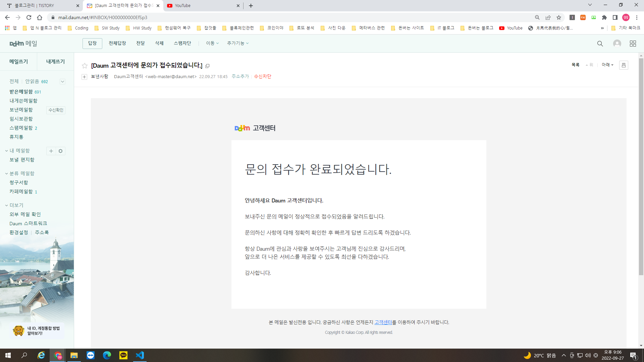The width and height of the screenshot is (644, 362).
Task: Show more bookmarks chevron
Action: pyautogui.click(x=602, y=28)
